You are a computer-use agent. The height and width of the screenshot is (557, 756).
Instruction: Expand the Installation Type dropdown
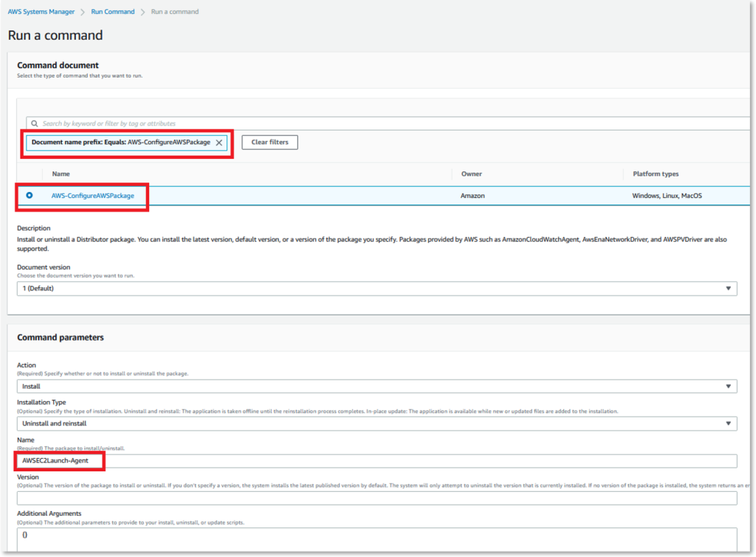pyautogui.click(x=377, y=423)
